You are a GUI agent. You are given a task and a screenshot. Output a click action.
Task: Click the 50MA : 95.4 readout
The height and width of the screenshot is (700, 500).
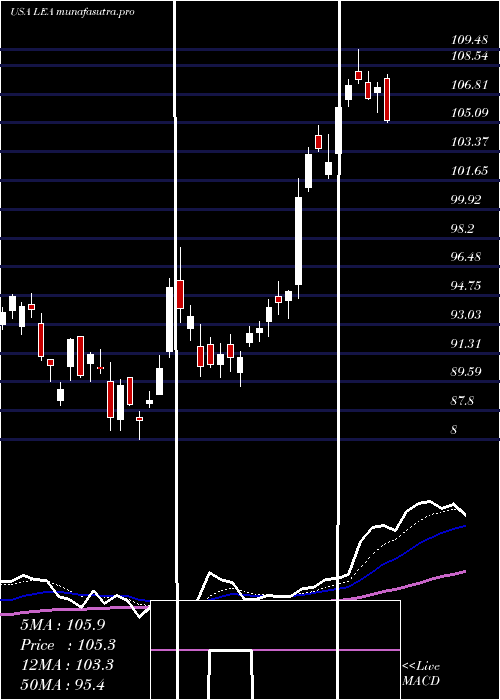click(62, 685)
